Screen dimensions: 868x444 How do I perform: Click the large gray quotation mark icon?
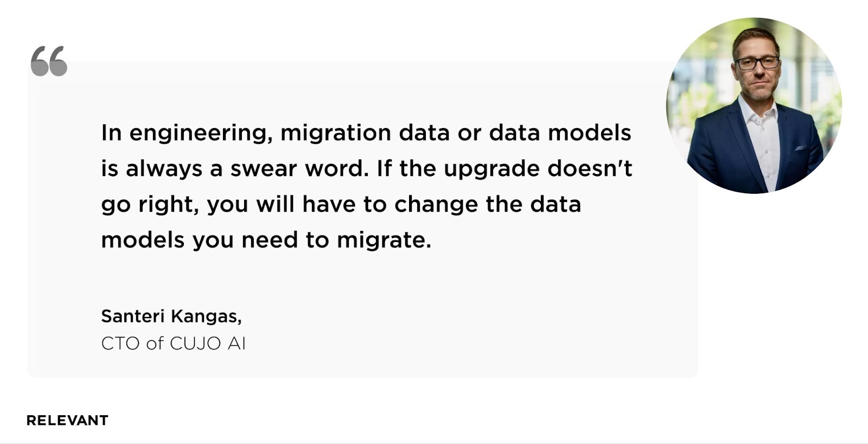[49, 61]
